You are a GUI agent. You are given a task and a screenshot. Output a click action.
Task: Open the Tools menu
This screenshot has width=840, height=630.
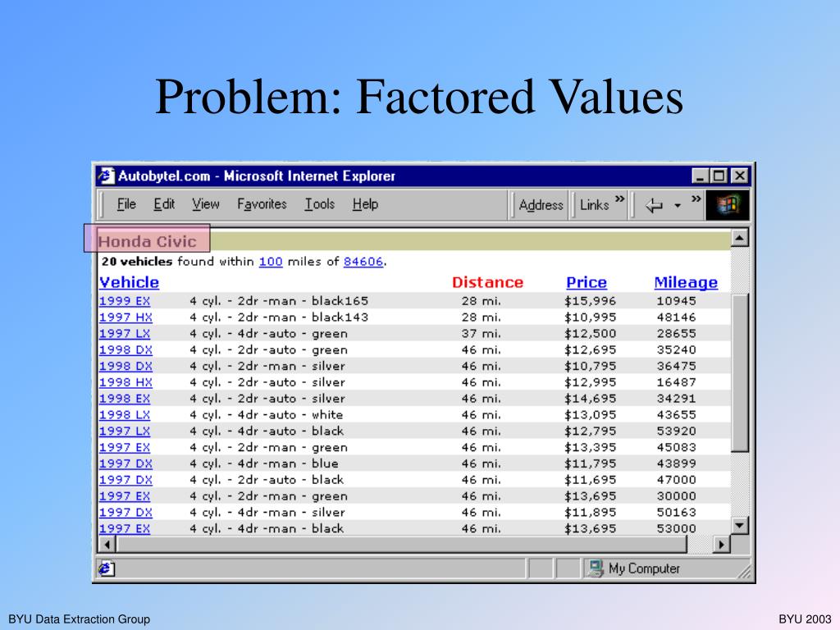coord(319,204)
